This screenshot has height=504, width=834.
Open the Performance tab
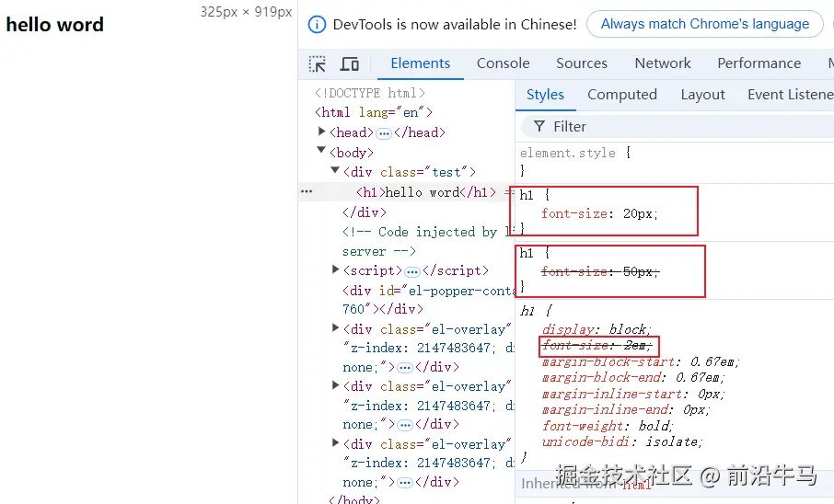pos(759,63)
